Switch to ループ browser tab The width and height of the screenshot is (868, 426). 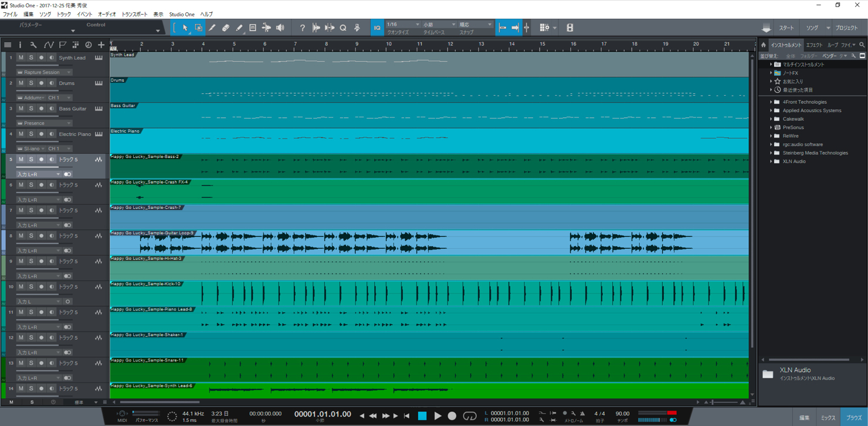(x=832, y=45)
